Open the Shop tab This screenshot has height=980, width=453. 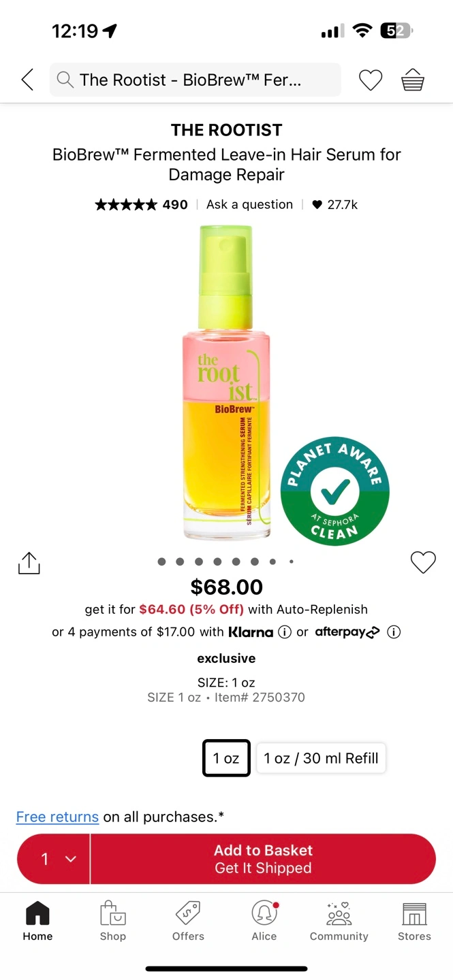coord(113,921)
